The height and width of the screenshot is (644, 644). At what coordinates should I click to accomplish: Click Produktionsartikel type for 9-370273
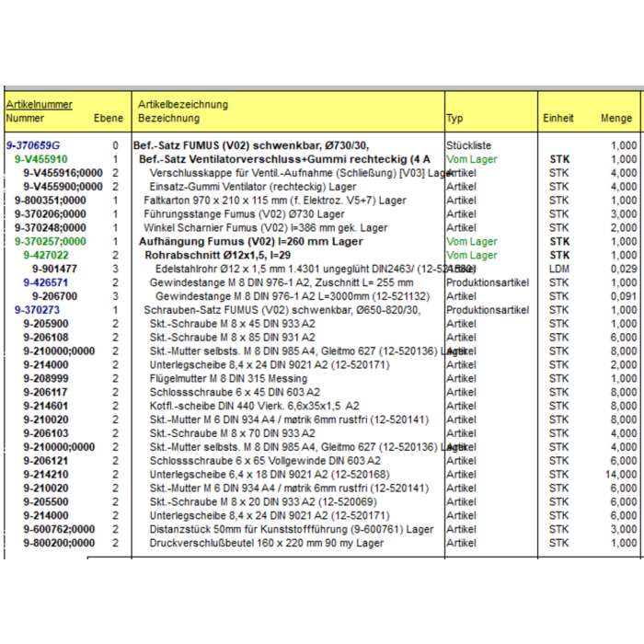tap(488, 310)
